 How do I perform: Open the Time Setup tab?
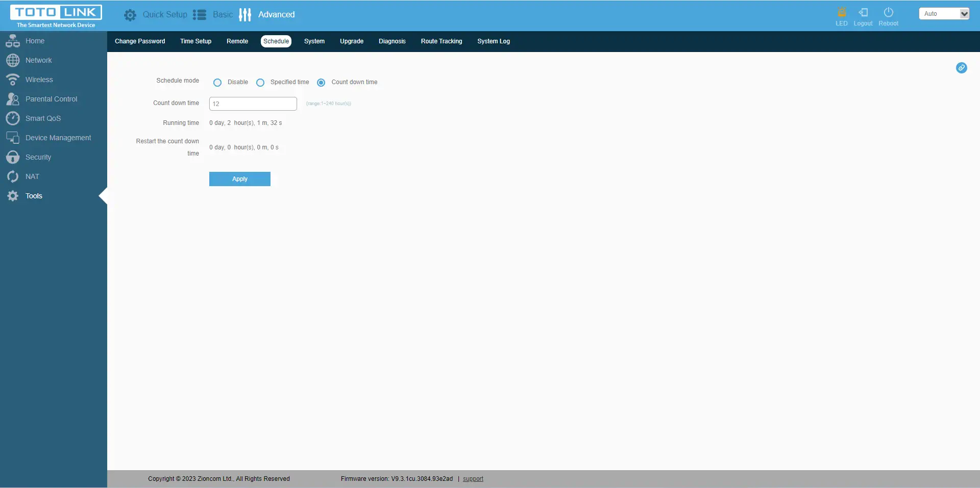pos(195,41)
